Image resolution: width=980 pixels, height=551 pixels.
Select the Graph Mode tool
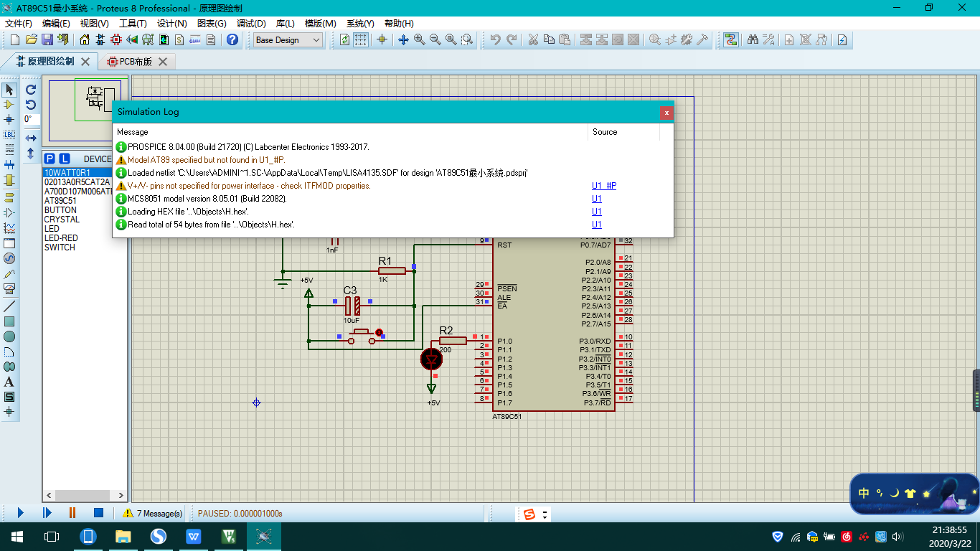(9, 228)
